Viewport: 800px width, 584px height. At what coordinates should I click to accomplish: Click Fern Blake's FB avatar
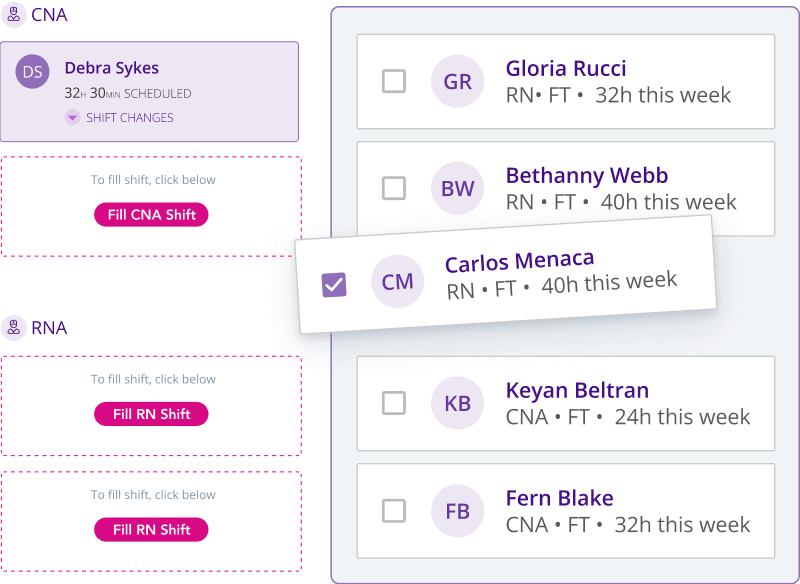(457, 511)
